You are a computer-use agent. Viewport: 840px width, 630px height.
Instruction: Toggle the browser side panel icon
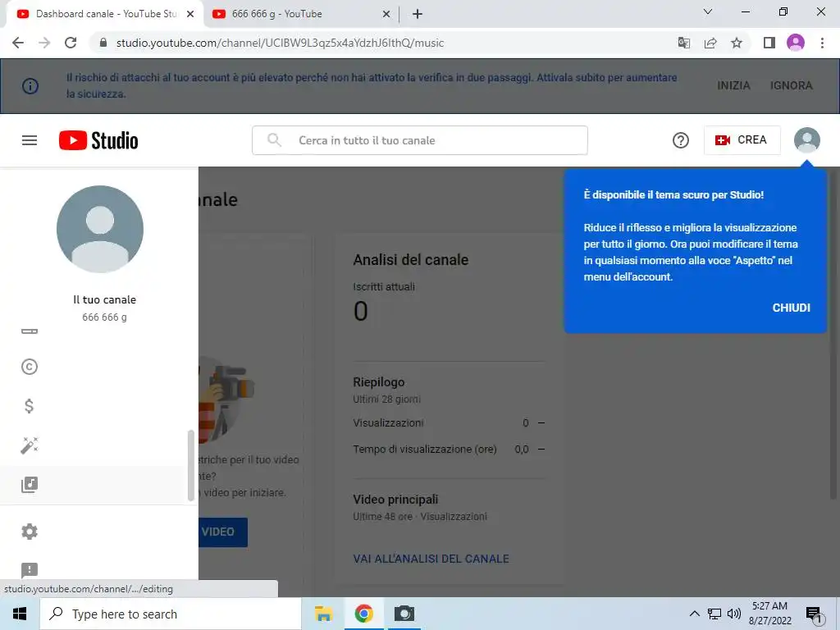[x=769, y=43]
